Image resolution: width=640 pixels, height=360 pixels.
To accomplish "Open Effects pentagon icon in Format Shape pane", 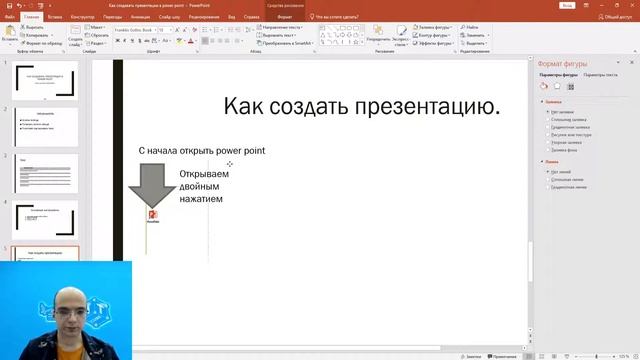I will [557, 86].
